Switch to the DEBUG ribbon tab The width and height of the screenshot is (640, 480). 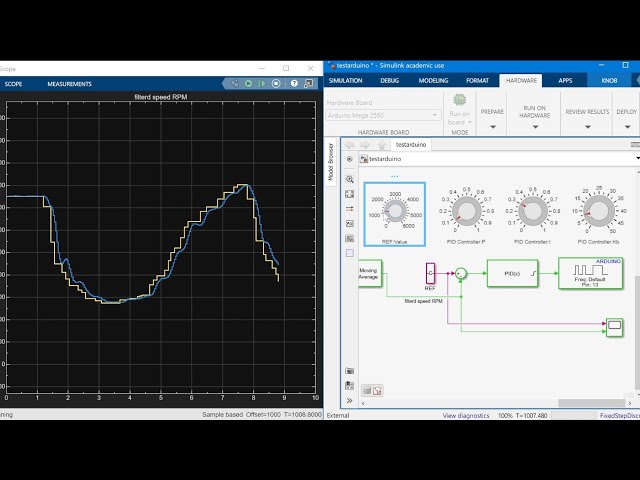(389, 80)
